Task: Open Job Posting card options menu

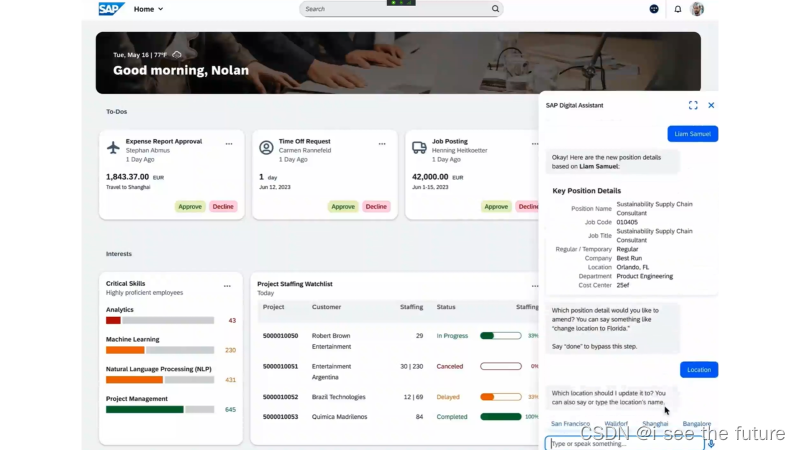Action: click(534, 144)
